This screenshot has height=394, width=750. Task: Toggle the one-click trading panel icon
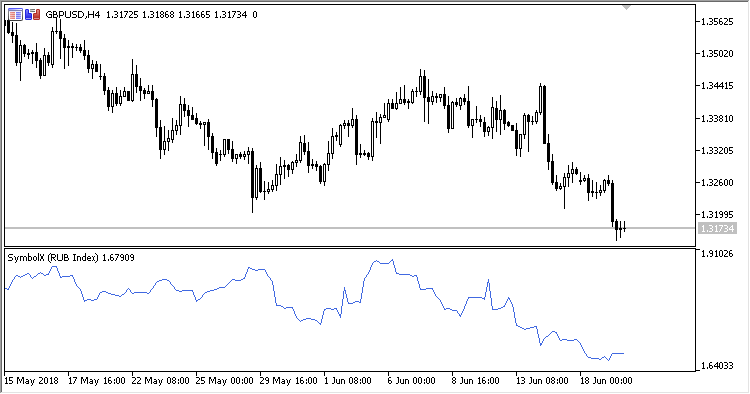click(x=33, y=15)
